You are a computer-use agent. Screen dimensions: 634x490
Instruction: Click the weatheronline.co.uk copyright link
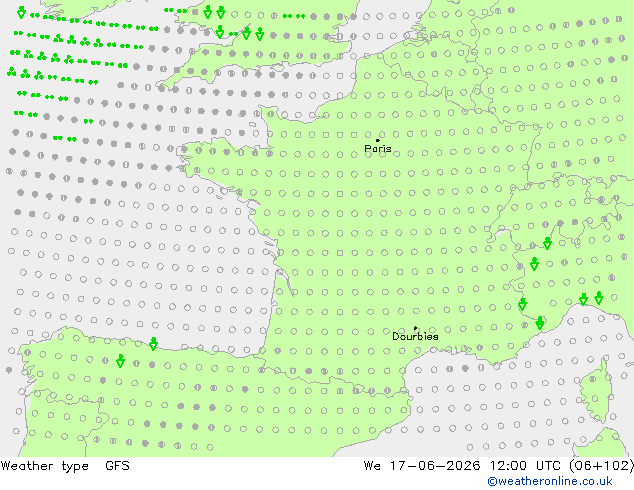pos(550,481)
